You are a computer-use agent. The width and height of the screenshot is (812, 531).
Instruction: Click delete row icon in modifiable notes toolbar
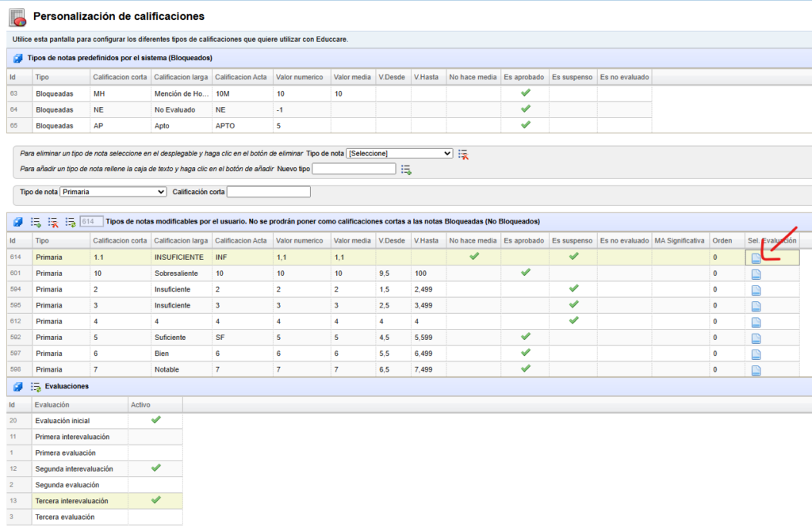[53, 222]
